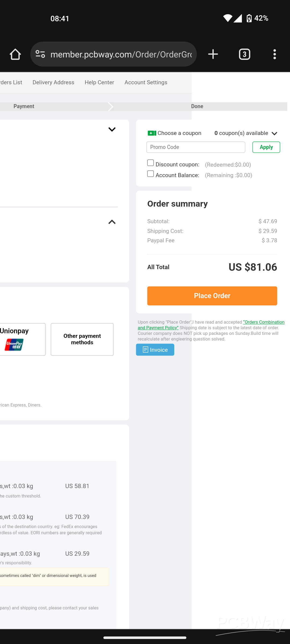Open Delivery Address menu item
Image resolution: width=290 pixels, height=644 pixels.
point(53,82)
